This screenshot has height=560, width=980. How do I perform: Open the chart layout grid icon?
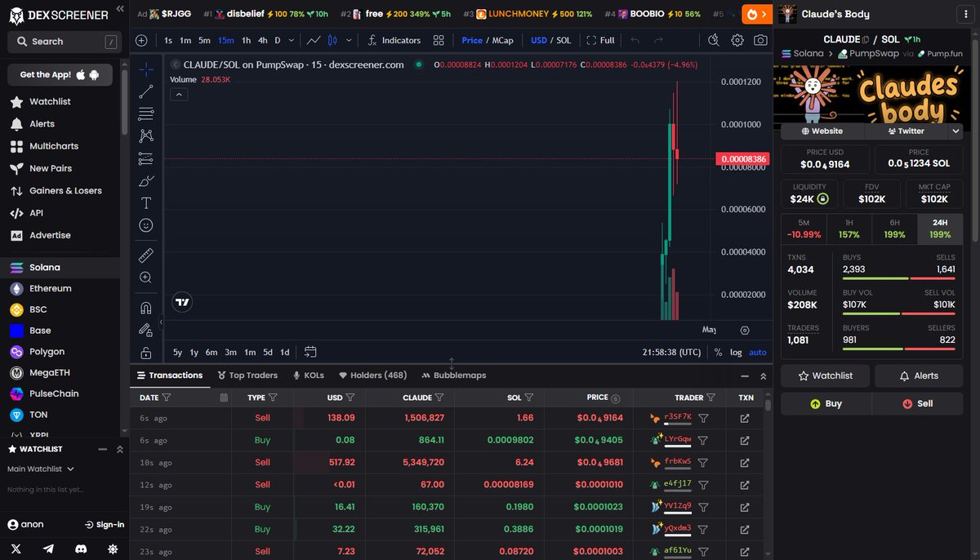439,40
